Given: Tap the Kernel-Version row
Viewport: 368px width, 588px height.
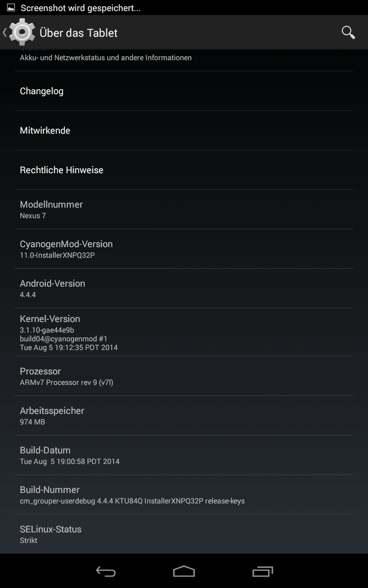Looking at the screenshot, I should coord(184,332).
